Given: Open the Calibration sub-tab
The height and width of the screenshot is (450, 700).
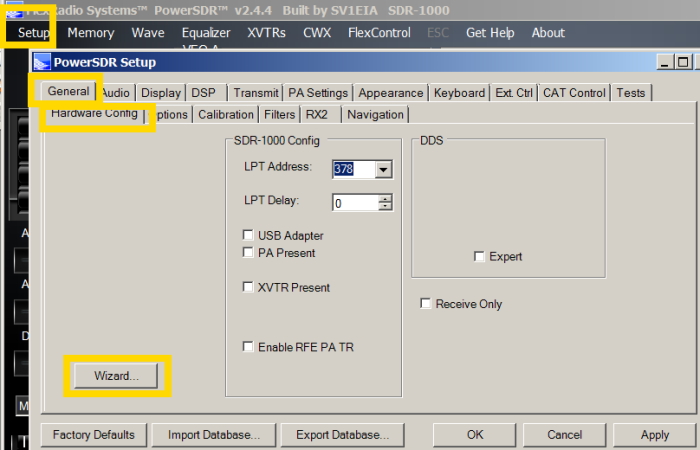Looking at the screenshot, I should [x=226, y=115].
